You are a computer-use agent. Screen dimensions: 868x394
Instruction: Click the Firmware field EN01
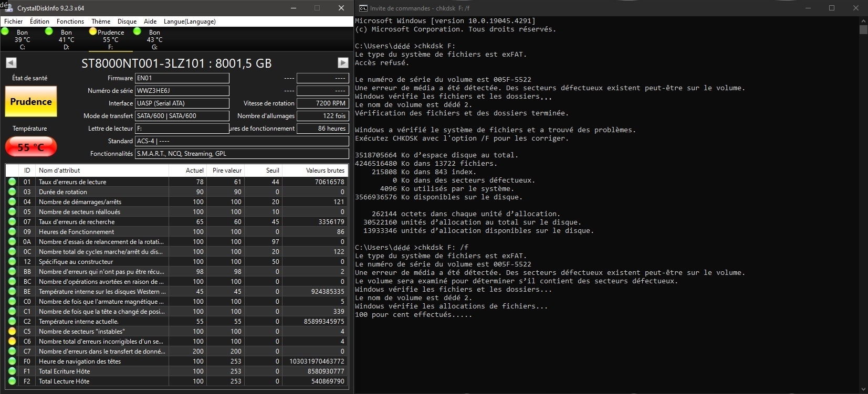pos(182,78)
